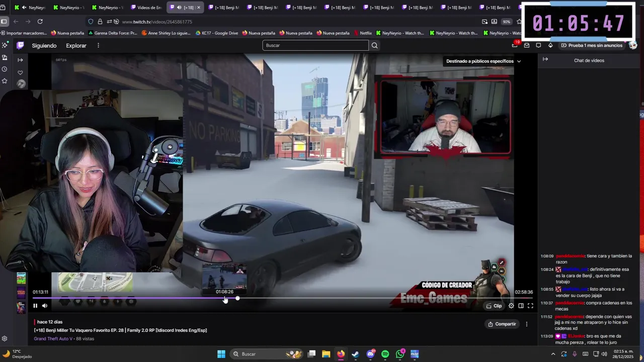Viewport: 644px width, 362px height.
Task: Switch to the Siguiendo tab
Action: 44,46
